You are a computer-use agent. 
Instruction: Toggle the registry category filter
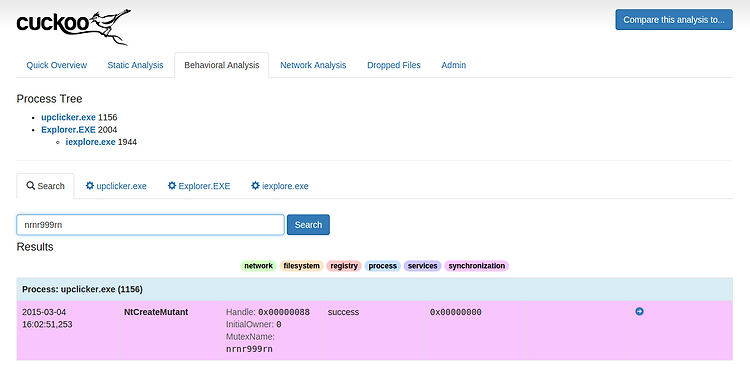344,266
